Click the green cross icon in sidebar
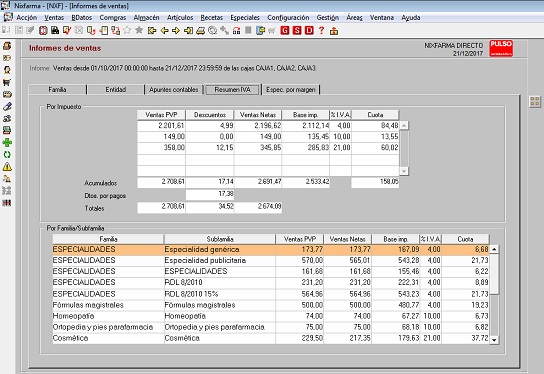 click(x=7, y=142)
